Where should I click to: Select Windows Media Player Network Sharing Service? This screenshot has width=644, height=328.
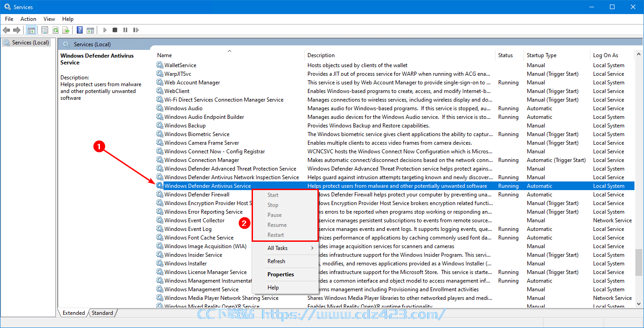(x=395, y=298)
